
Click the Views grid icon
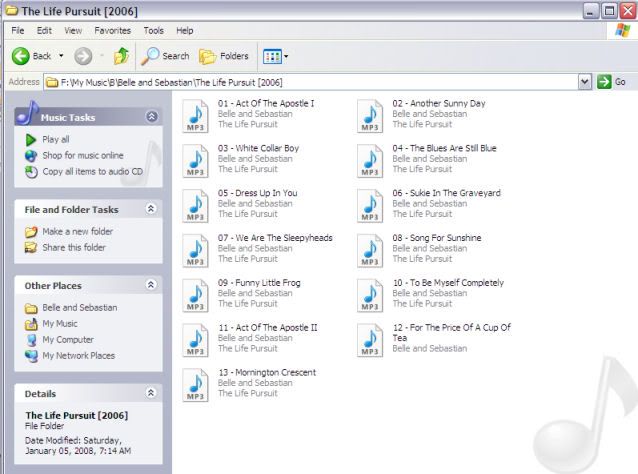pyautogui.click(x=272, y=57)
